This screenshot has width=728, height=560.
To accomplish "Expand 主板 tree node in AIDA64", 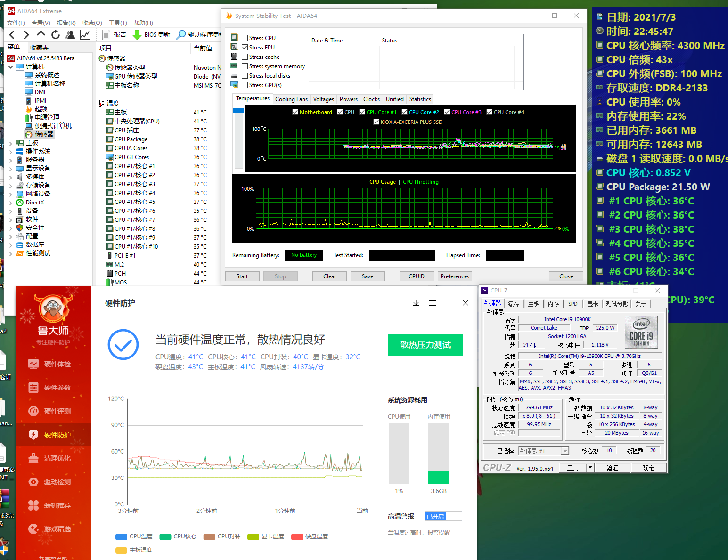I will pos(10,143).
